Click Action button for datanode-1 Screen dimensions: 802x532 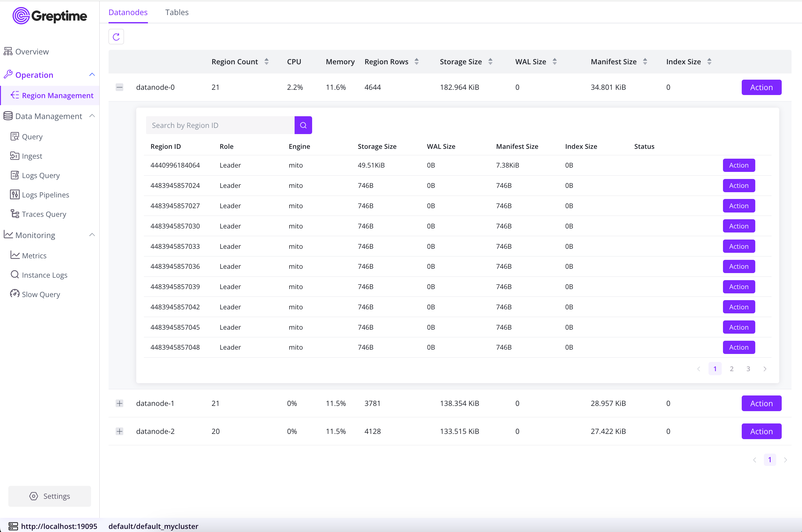tap(761, 403)
